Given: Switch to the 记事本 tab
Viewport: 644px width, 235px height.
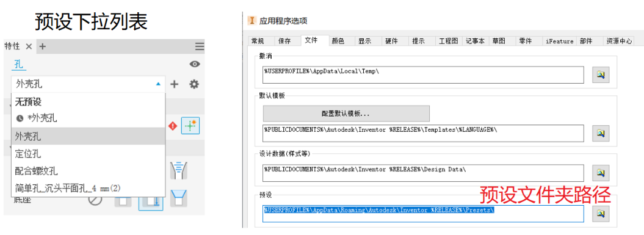Looking at the screenshot, I should pos(475,41).
